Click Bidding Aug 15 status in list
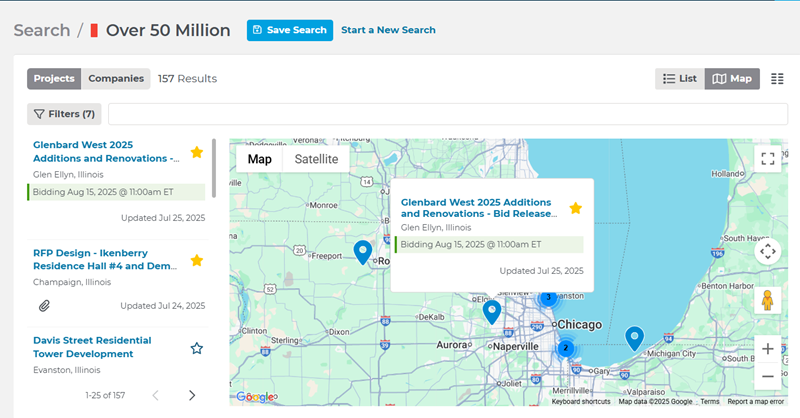 coord(116,192)
